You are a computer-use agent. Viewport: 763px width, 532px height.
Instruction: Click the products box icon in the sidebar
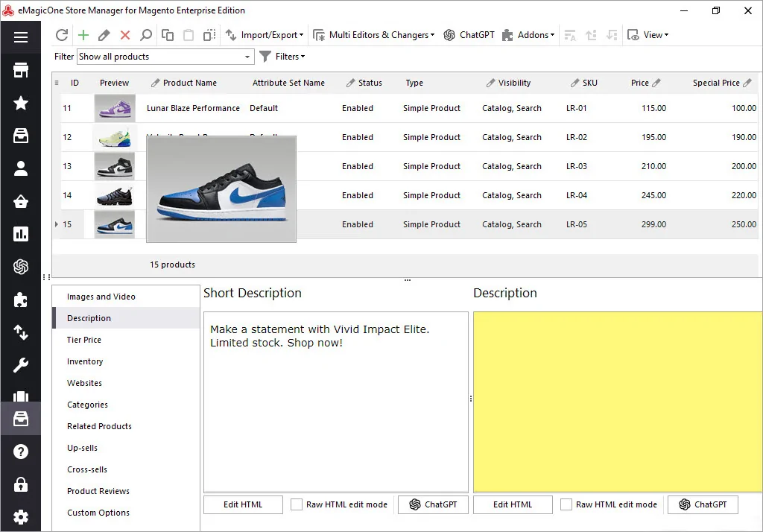tap(20, 136)
